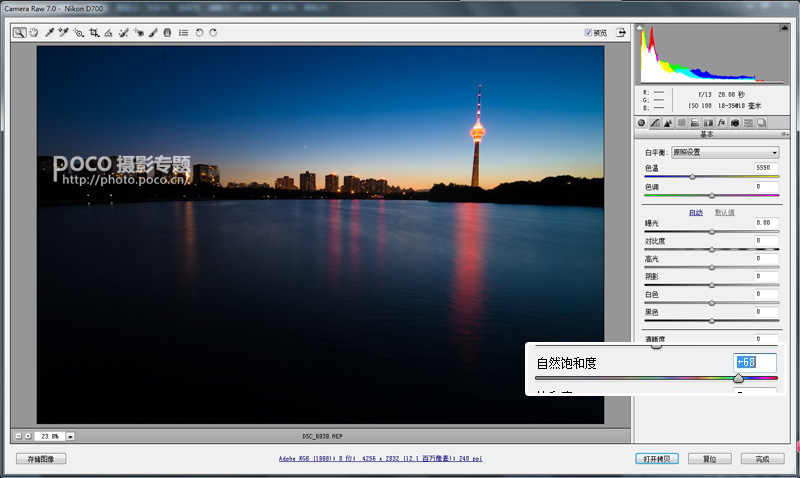Open the 白平衡 white balance dropdown

pyautogui.click(x=725, y=152)
